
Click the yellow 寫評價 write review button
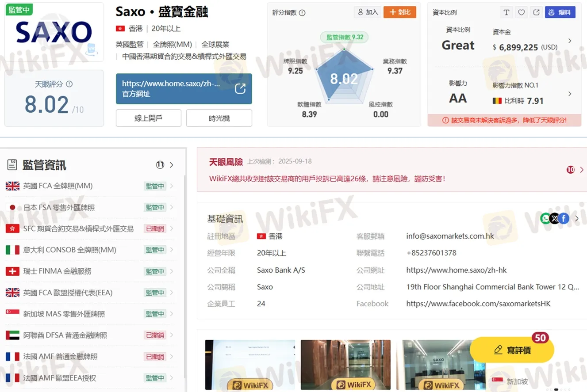coord(512,350)
